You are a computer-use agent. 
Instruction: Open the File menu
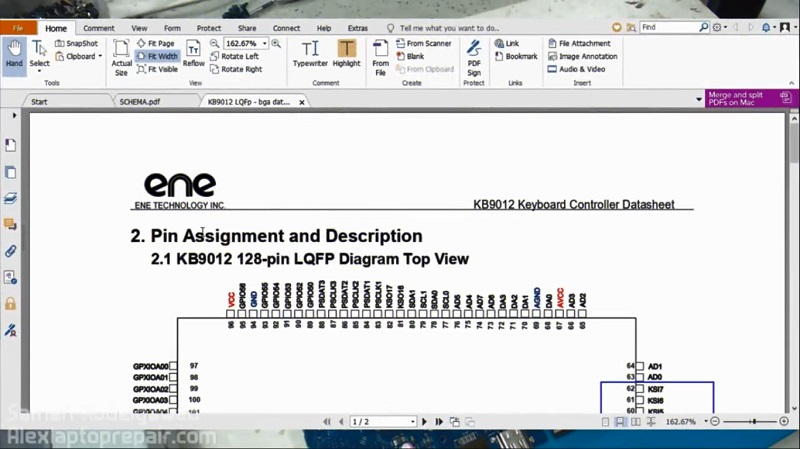click(x=18, y=28)
